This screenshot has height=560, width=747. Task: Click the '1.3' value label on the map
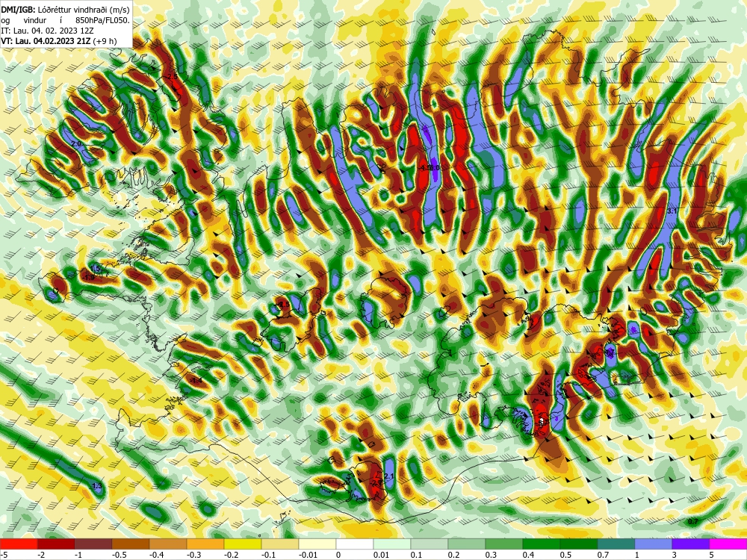pos(96,486)
